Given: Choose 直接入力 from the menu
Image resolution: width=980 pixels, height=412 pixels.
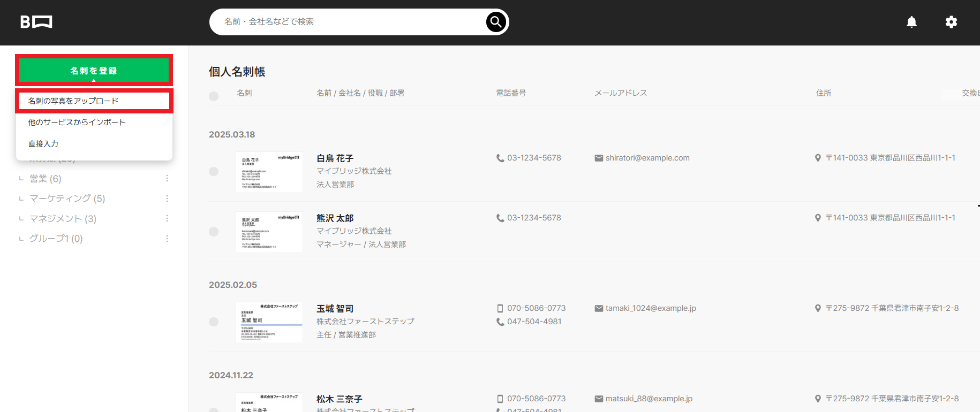Looking at the screenshot, I should coord(43,143).
